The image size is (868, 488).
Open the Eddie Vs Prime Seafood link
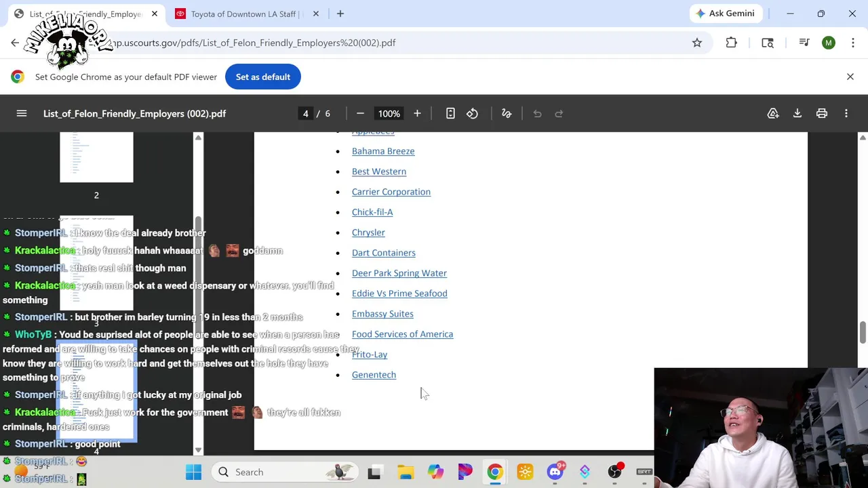[x=399, y=293]
